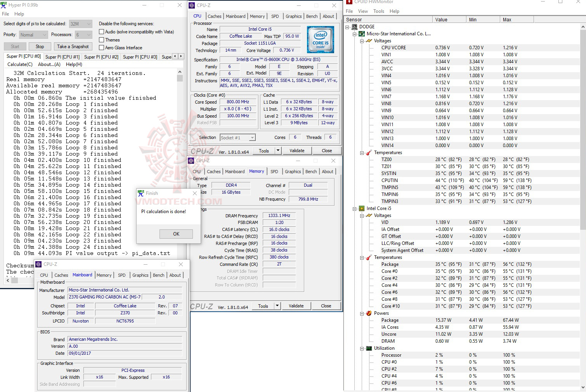This screenshot has width=586, height=392.
Task: Open HWMonitor Tools menu
Action: pos(379,11)
